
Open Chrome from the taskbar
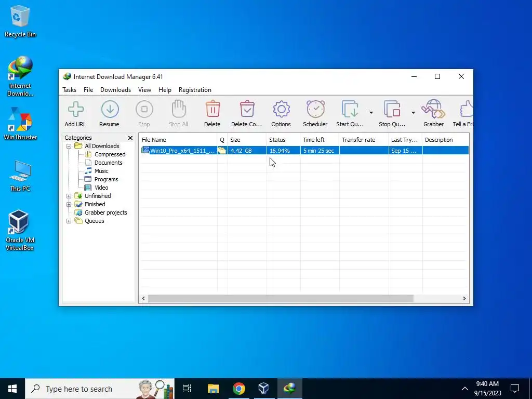pyautogui.click(x=239, y=389)
